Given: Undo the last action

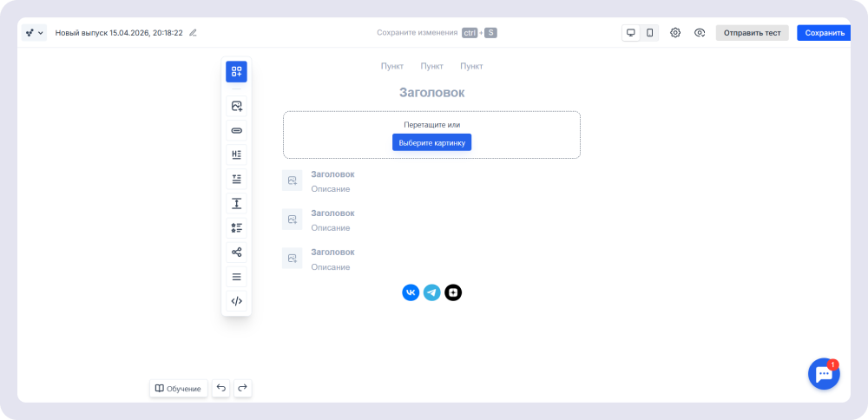Looking at the screenshot, I should click(220, 389).
